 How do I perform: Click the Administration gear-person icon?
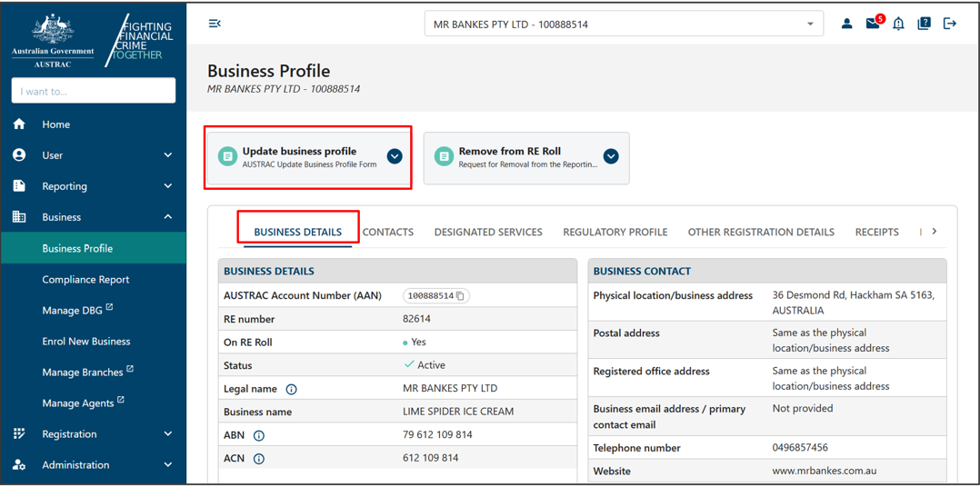tap(19, 465)
